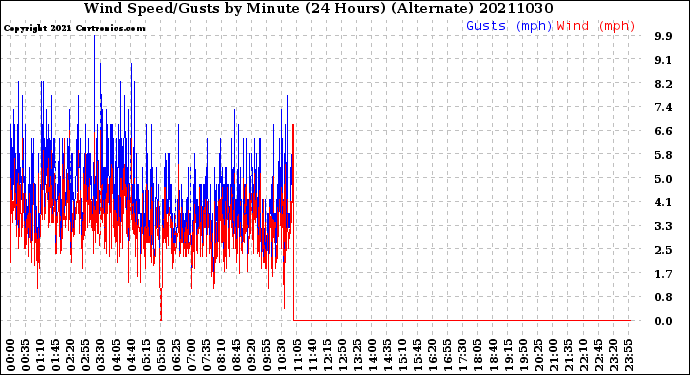Click the 18:05 time axis label
The width and height of the screenshot is (690, 375).
[477, 355]
